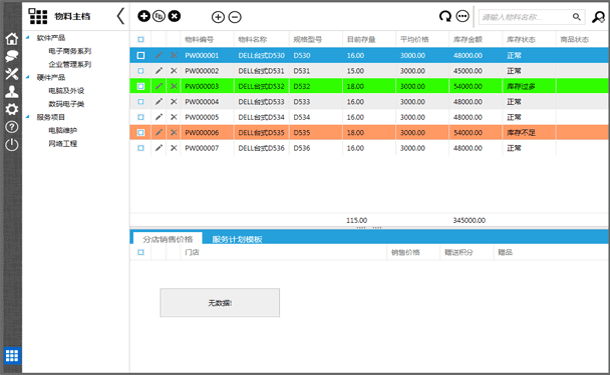Collapse the 软件产品 tree node arrow

pos(28,38)
